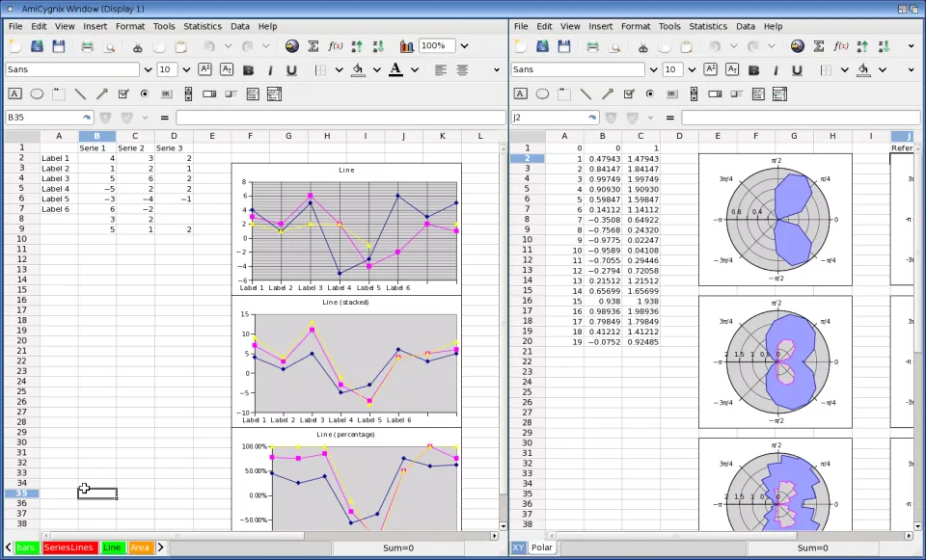Click the Print icon in left window

[88, 46]
